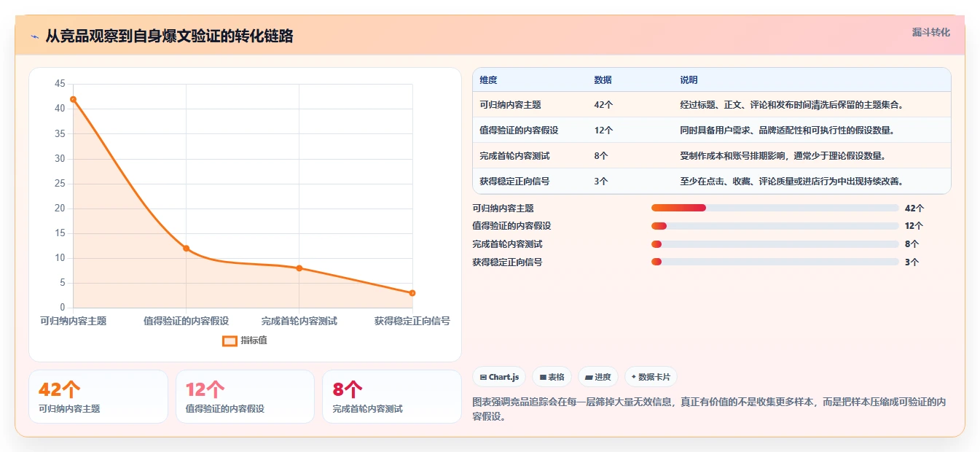
Task: Click the card title 从竞品观察到自身爆文验证的转化链路
Action: (169, 36)
